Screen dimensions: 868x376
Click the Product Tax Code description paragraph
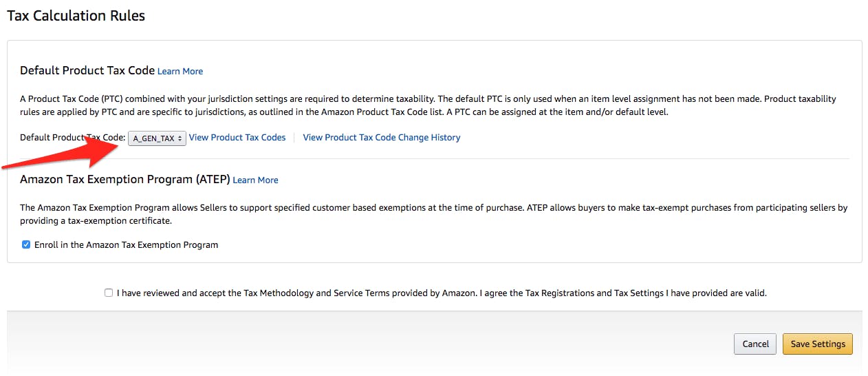[428, 105]
